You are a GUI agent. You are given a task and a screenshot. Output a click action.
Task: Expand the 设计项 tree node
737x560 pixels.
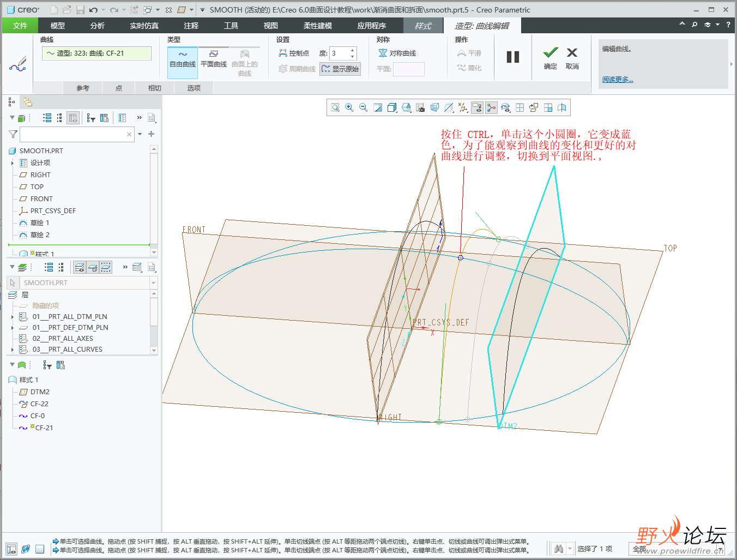(x=13, y=163)
